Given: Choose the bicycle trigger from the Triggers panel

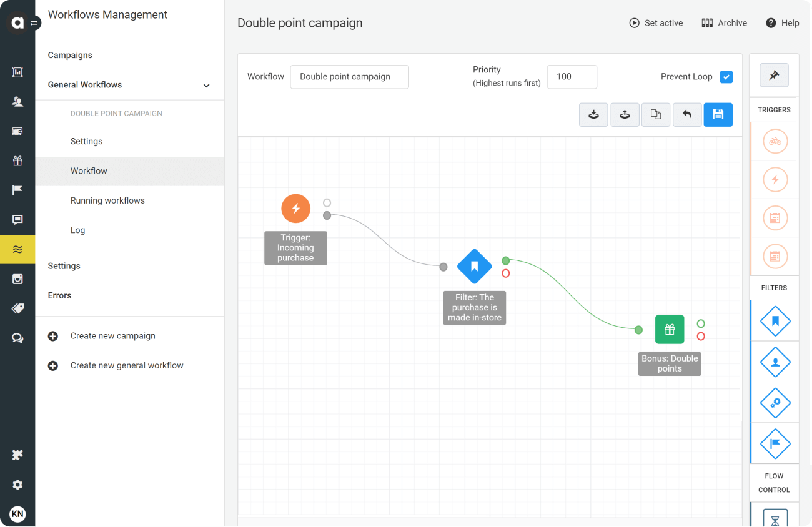Looking at the screenshot, I should click(774, 141).
